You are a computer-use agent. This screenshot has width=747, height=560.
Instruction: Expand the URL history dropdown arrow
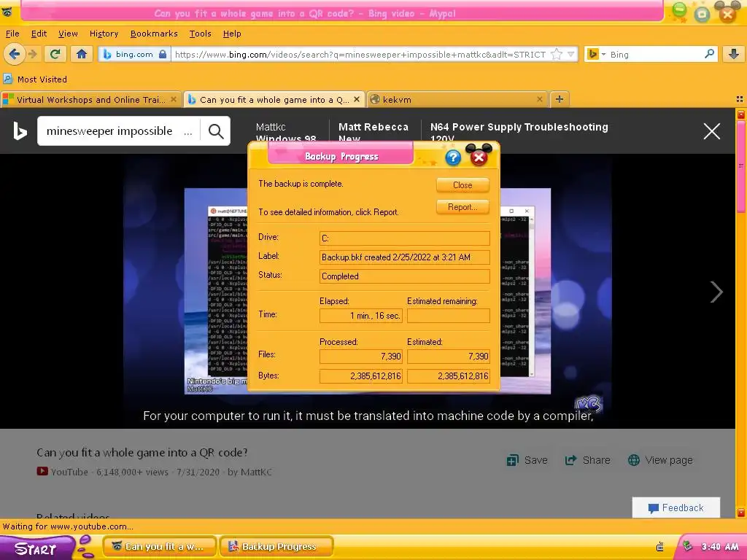(570, 54)
